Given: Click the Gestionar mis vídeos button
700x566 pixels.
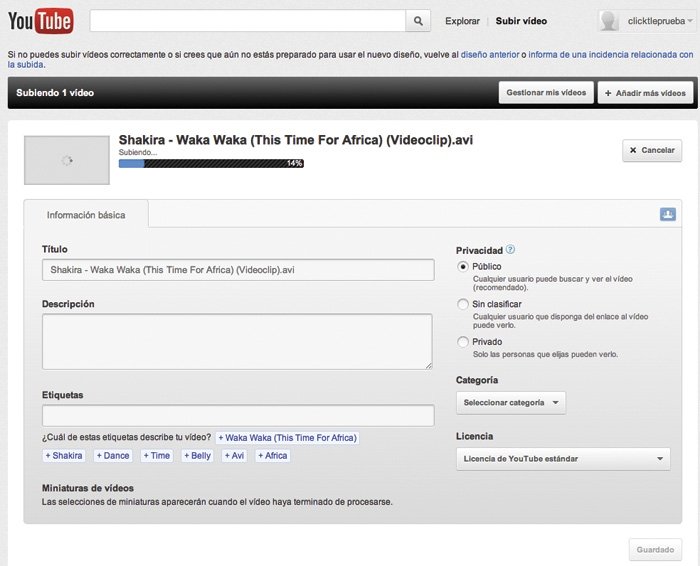Looking at the screenshot, I should (x=546, y=92).
